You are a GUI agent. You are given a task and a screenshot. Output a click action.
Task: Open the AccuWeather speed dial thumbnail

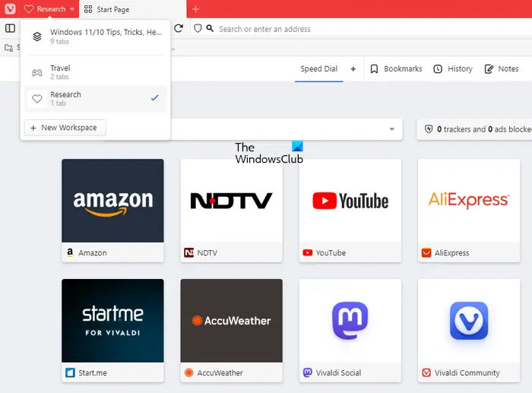point(231,321)
